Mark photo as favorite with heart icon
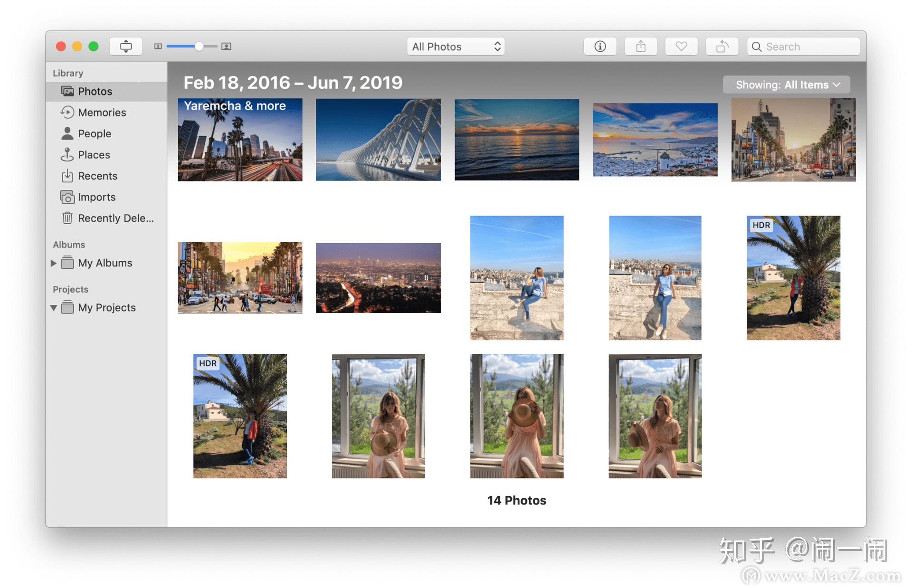Viewport: 912px width, 588px height. (681, 47)
